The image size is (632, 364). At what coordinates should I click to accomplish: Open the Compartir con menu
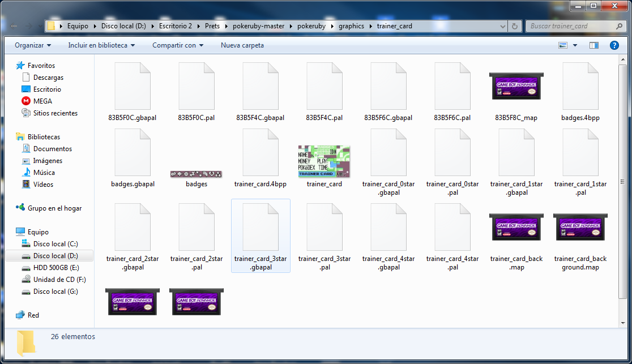click(x=178, y=45)
